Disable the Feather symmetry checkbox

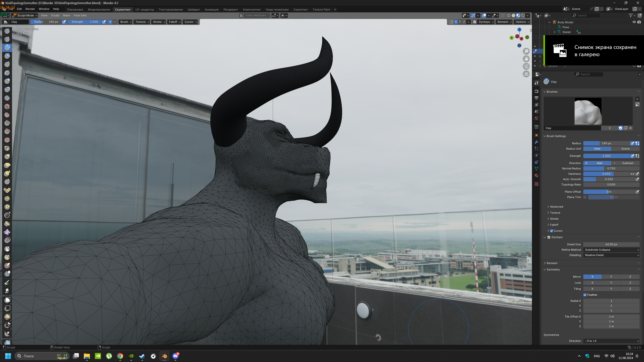pos(585,295)
